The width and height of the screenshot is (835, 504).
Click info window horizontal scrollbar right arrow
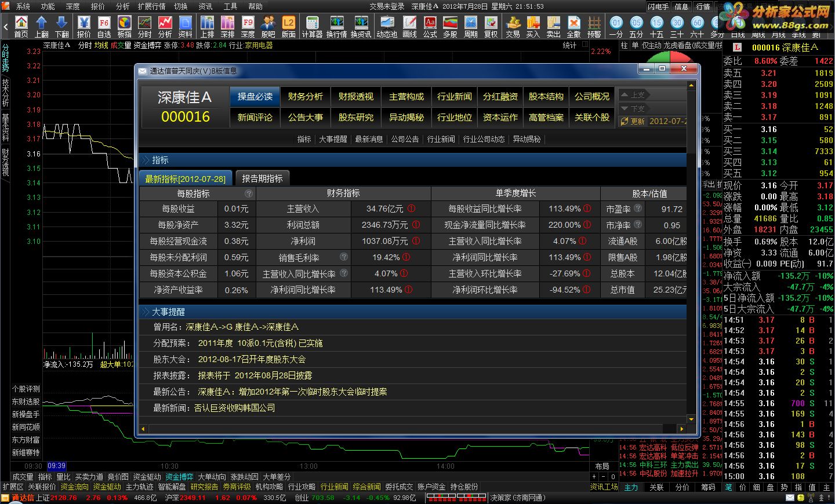pyautogui.click(x=681, y=429)
